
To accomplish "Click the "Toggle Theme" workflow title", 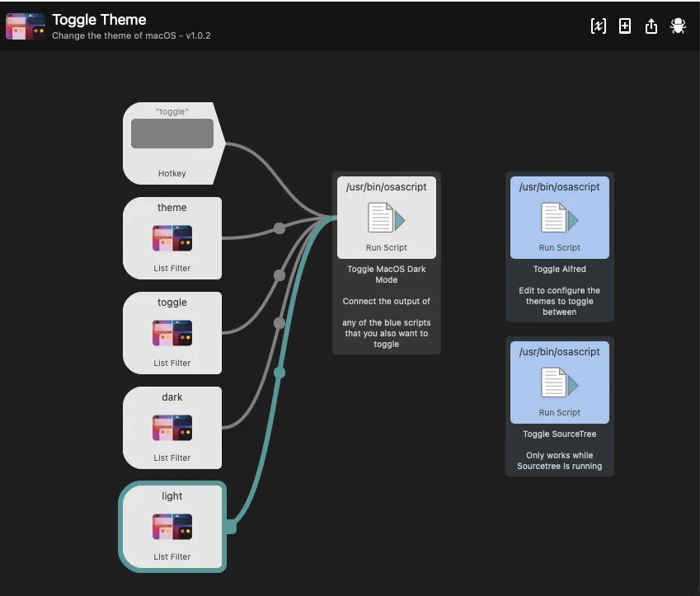I will click(99, 20).
